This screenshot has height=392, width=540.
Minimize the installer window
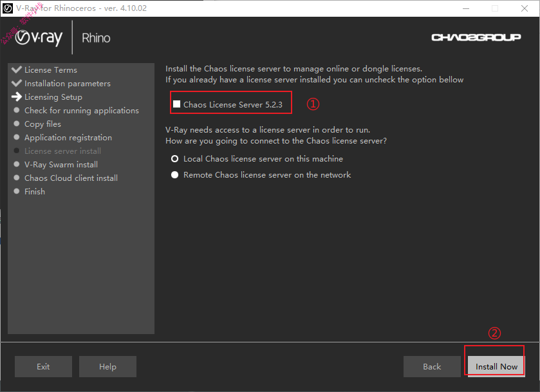[x=466, y=8]
